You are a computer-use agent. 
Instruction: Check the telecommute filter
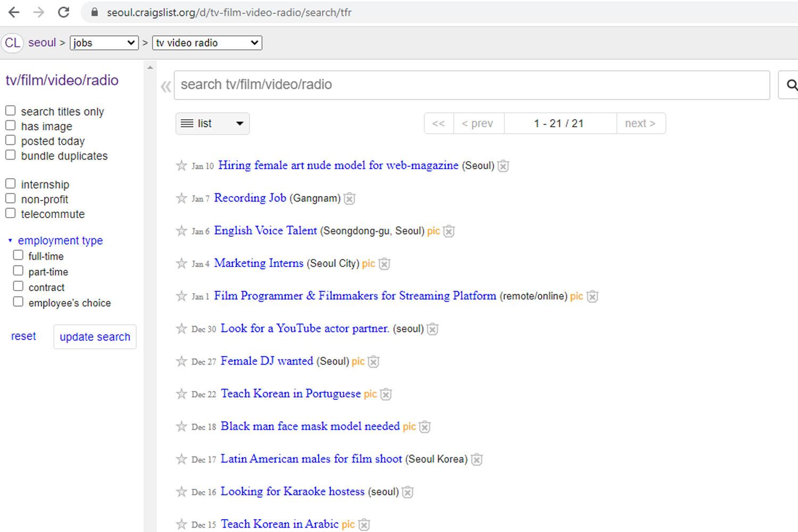pyautogui.click(x=11, y=214)
